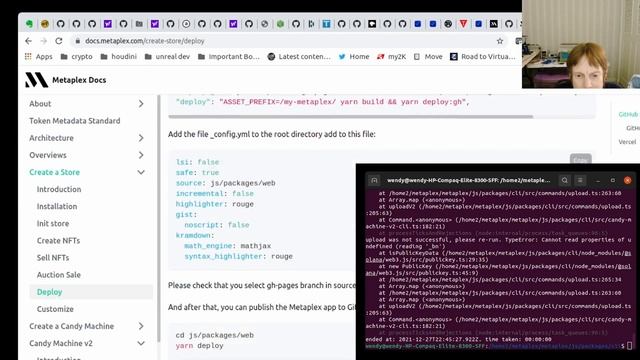
Task: Expand the Create a Candy Machine chevron
Action: point(141,326)
